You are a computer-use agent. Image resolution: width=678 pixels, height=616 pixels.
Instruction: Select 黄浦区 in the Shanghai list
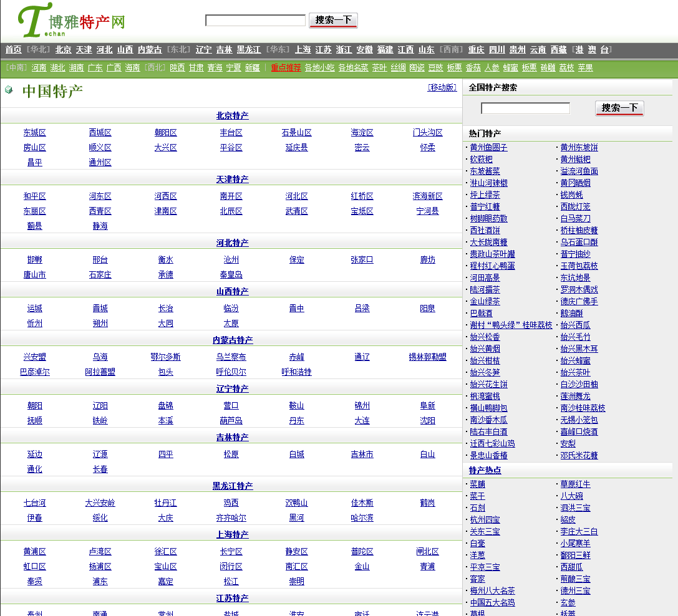tap(34, 552)
